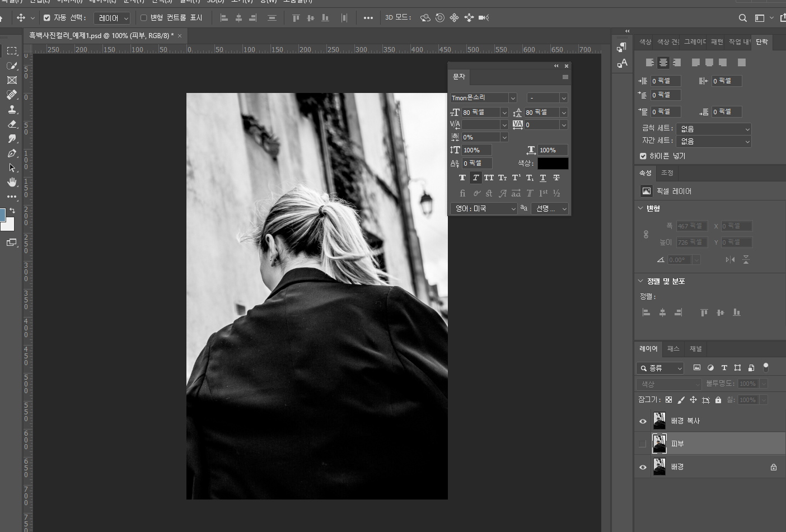
Task: Hide the locked 배경 layer via eye icon
Action: (x=643, y=467)
